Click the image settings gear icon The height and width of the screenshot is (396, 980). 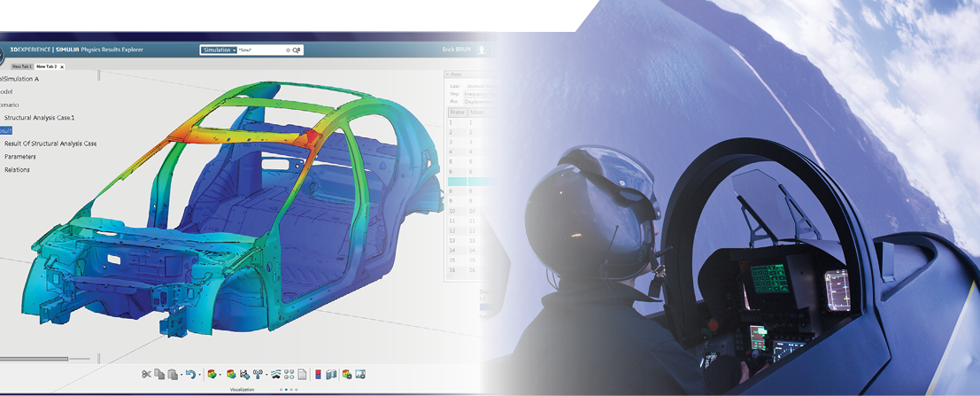[360, 374]
